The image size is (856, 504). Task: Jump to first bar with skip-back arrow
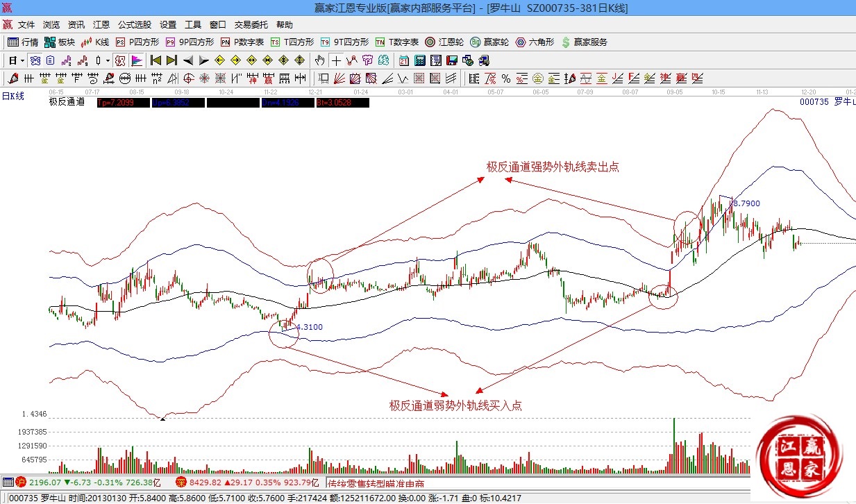click(x=156, y=60)
